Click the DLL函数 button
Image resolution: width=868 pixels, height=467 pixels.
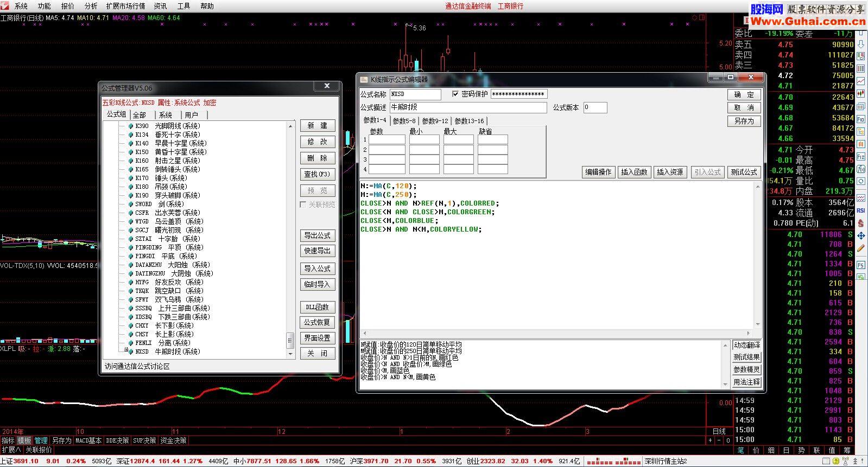click(318, 307)
